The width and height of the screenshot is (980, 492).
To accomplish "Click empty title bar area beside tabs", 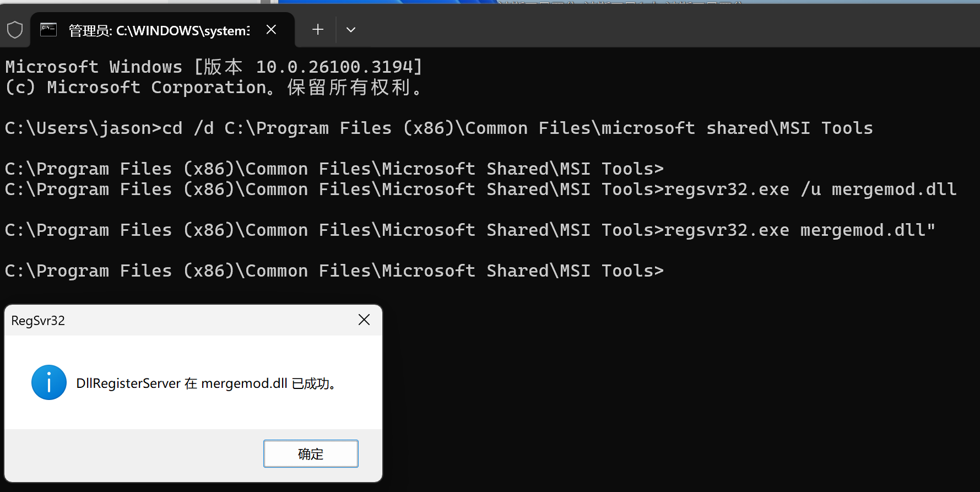I will pos(661,28).
